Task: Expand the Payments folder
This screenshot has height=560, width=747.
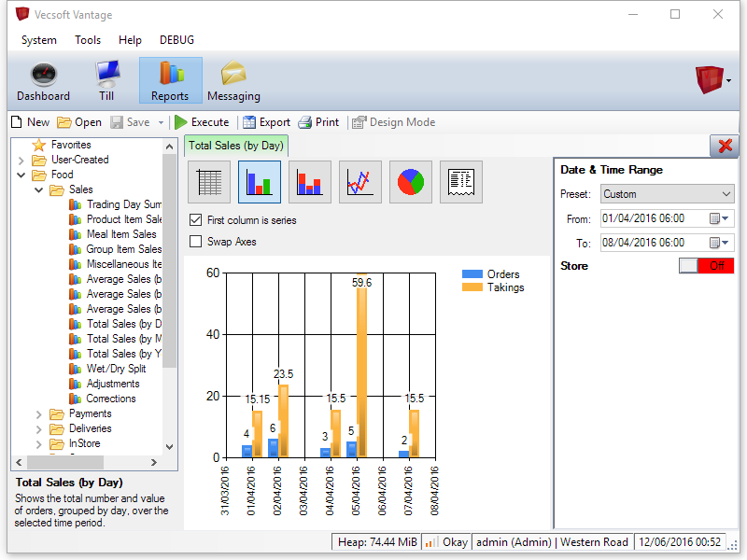Action: pyautogui.click(x=40, y=413)
